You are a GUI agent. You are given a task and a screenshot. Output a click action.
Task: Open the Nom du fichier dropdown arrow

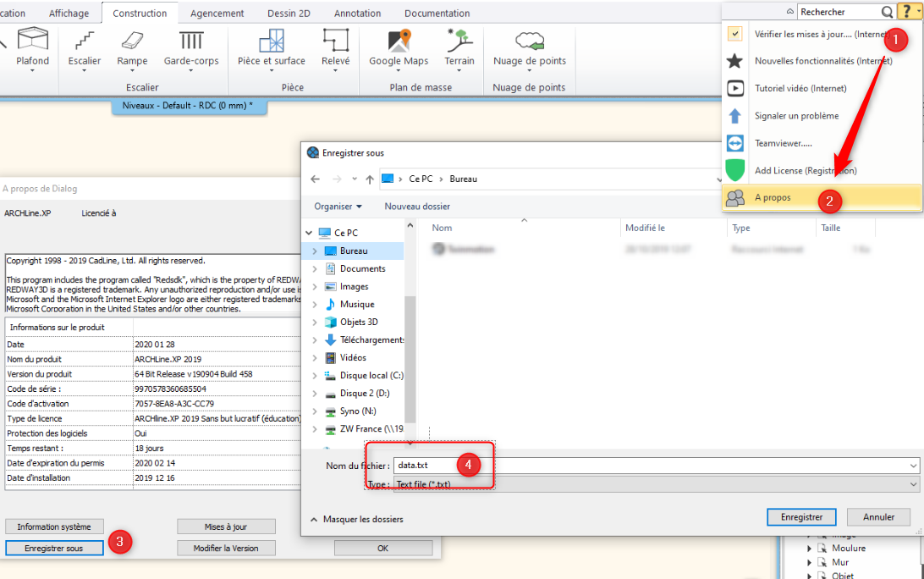point(913,466)
